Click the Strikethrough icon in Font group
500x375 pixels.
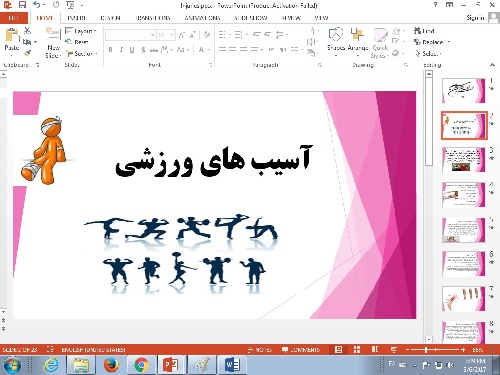click(x=154, y=50)
